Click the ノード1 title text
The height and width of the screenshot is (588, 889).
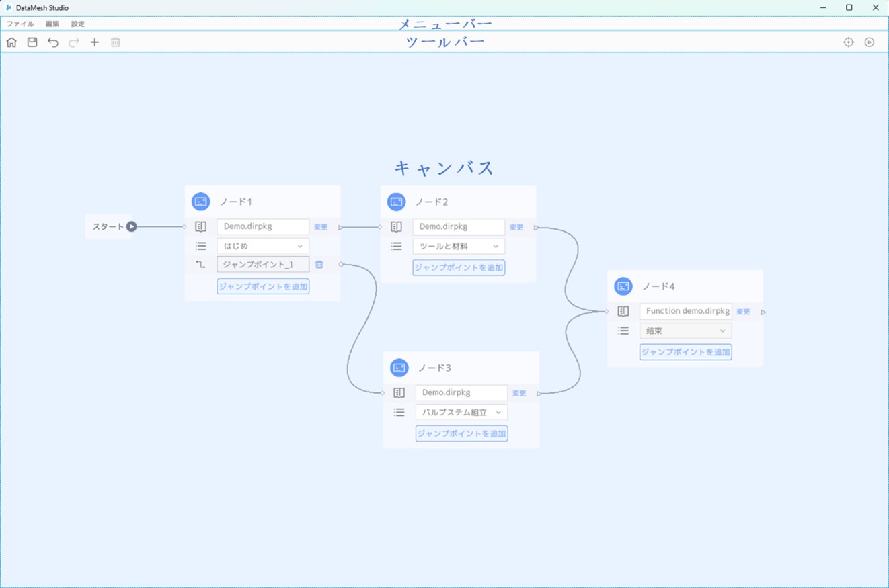[x=236, y=202]
